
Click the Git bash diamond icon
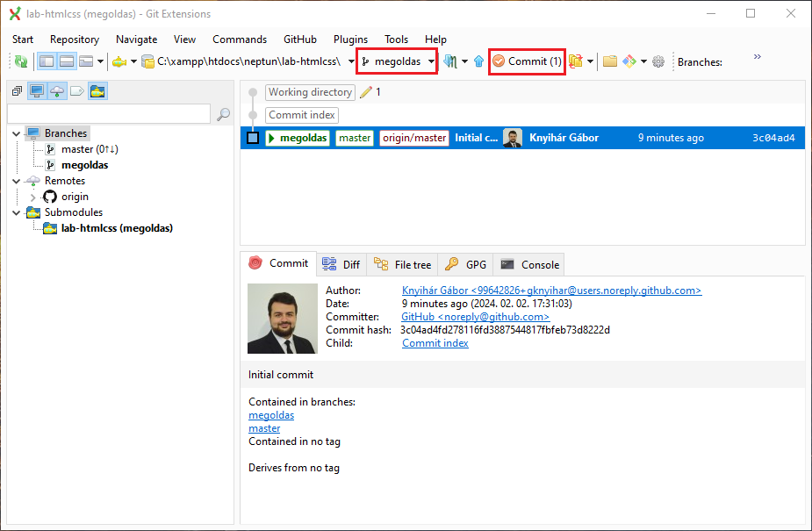pos(629,61)
